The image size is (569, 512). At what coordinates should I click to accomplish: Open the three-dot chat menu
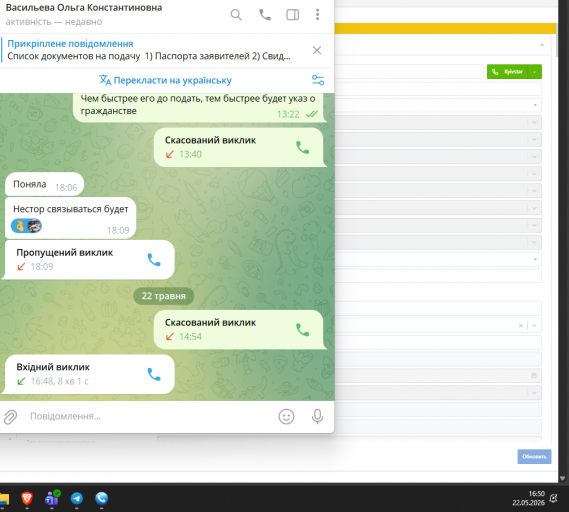pos(318,15)
